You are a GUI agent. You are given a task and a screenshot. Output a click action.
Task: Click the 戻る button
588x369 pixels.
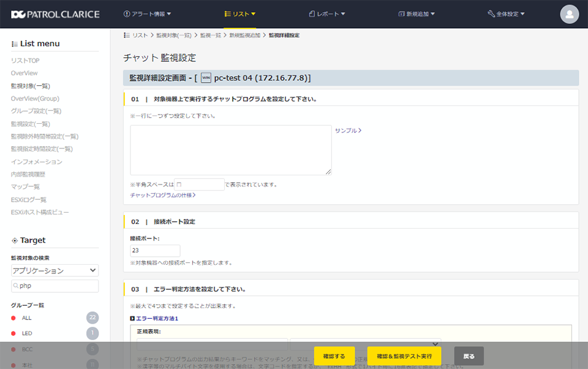pos(469,356)
